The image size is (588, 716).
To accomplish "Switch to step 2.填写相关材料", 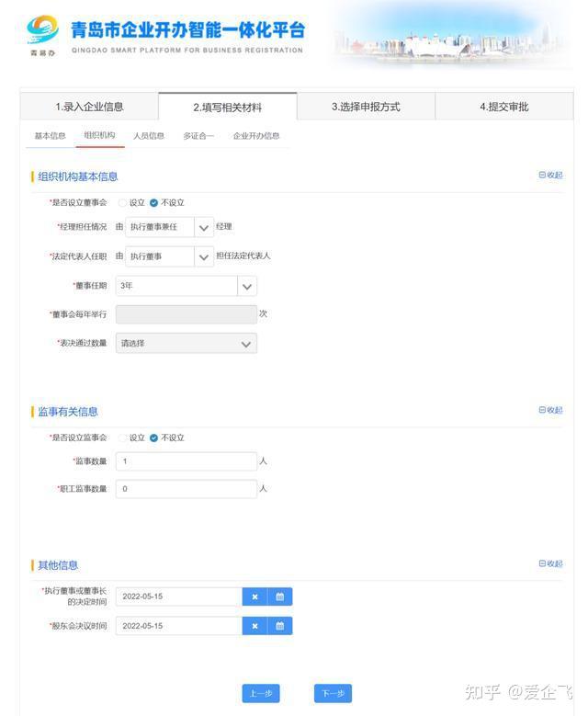I will coord(228,107).
